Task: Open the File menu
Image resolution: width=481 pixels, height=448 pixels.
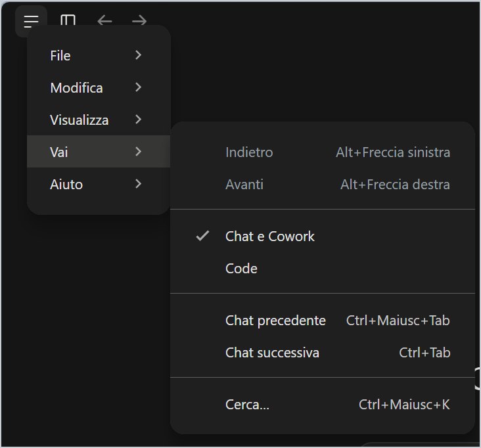Action: (99, 55)
